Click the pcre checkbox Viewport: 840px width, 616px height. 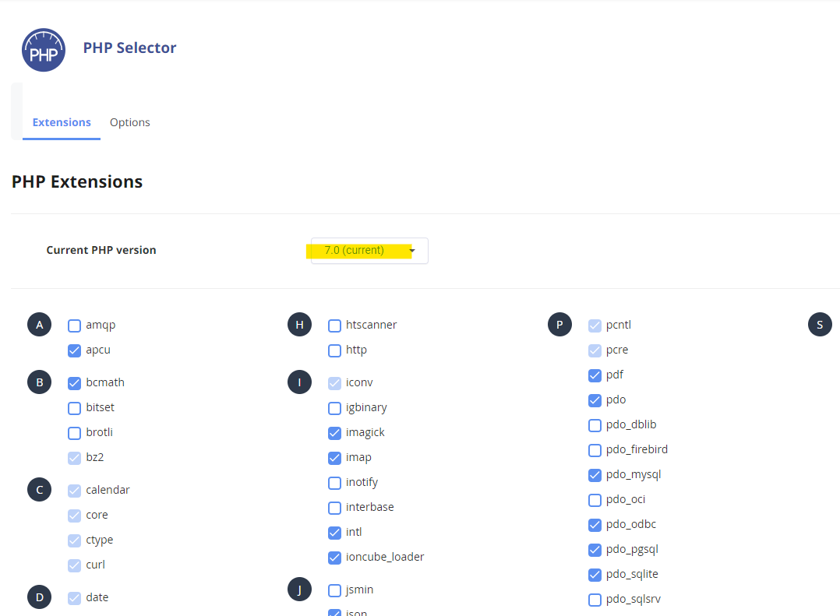click(x=595, y=350)
